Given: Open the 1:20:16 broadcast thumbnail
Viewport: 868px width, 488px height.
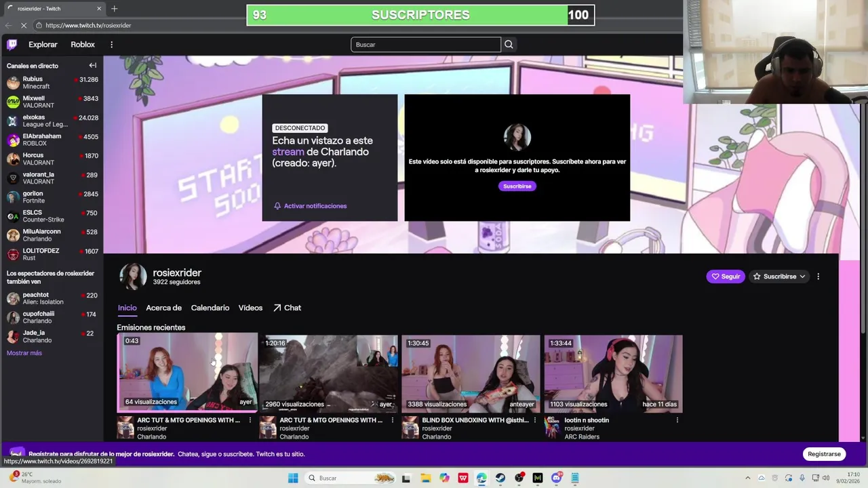Looking at the screenshot, I should (328, 373).
